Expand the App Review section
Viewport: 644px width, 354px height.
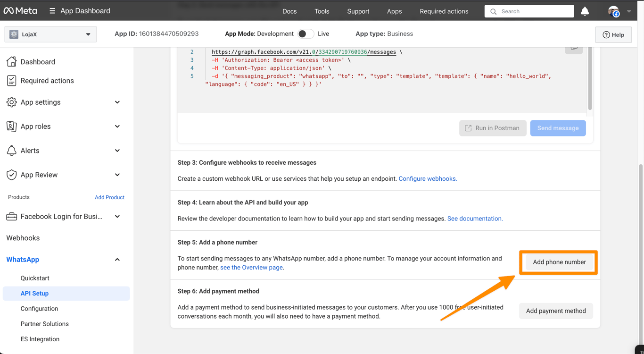(x=117, y=175)
